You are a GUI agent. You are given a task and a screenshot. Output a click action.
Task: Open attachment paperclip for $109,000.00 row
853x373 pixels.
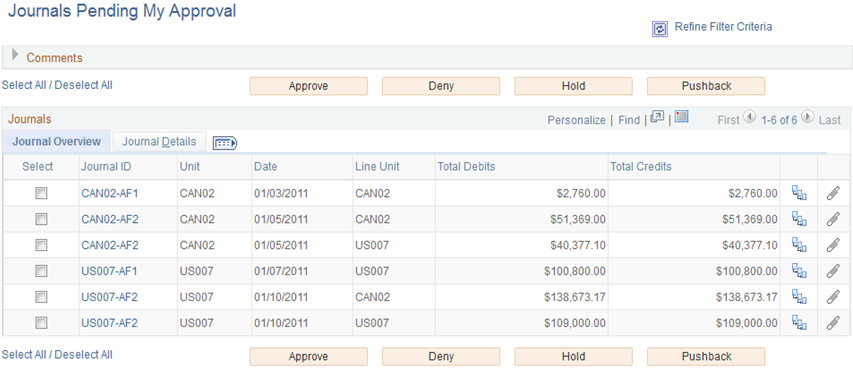tap(833, 323)
